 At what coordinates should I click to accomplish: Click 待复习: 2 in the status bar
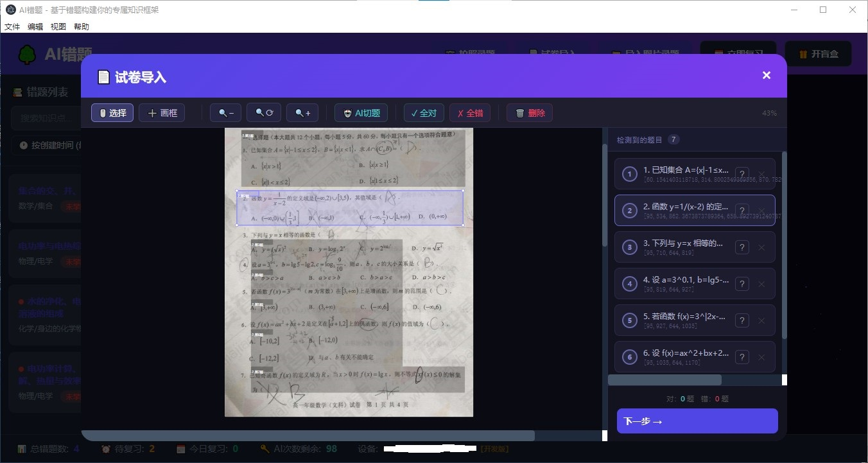coord(128,448)
